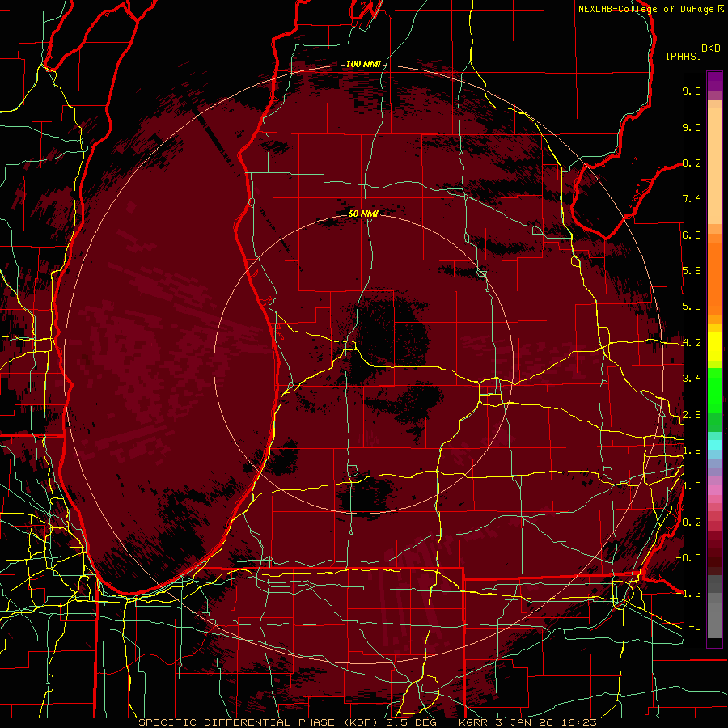Click the 1.0 value on the scale

(x=692, y=486)
